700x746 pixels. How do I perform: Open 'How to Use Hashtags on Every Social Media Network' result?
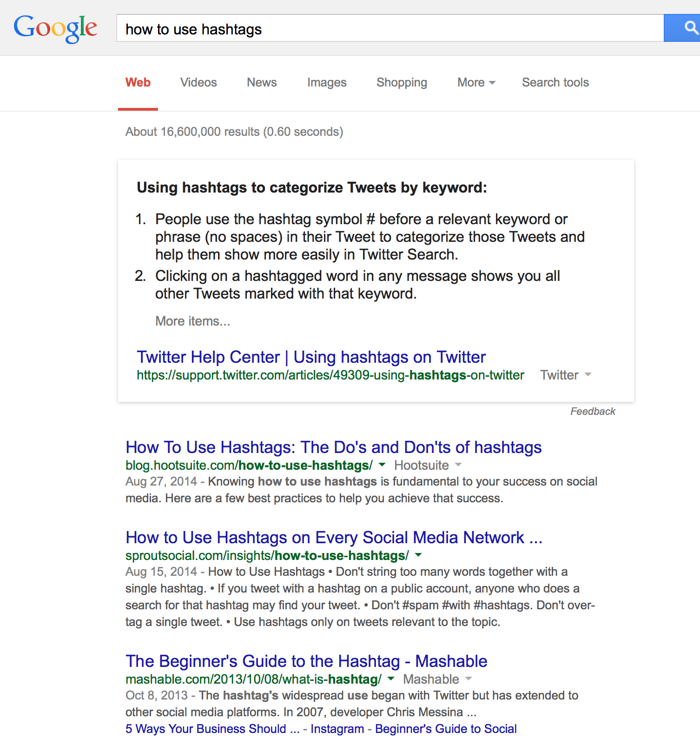[334, 538]
